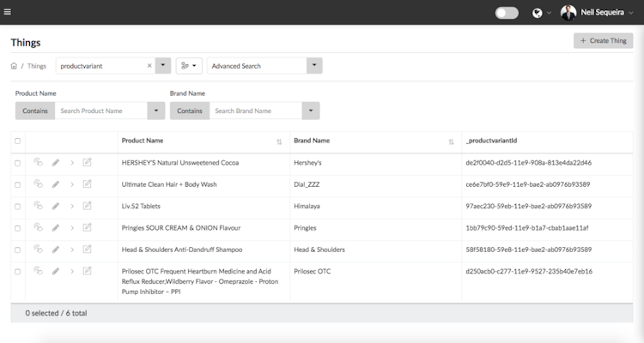Expand the Ultimate Clean row chevron

72,184
